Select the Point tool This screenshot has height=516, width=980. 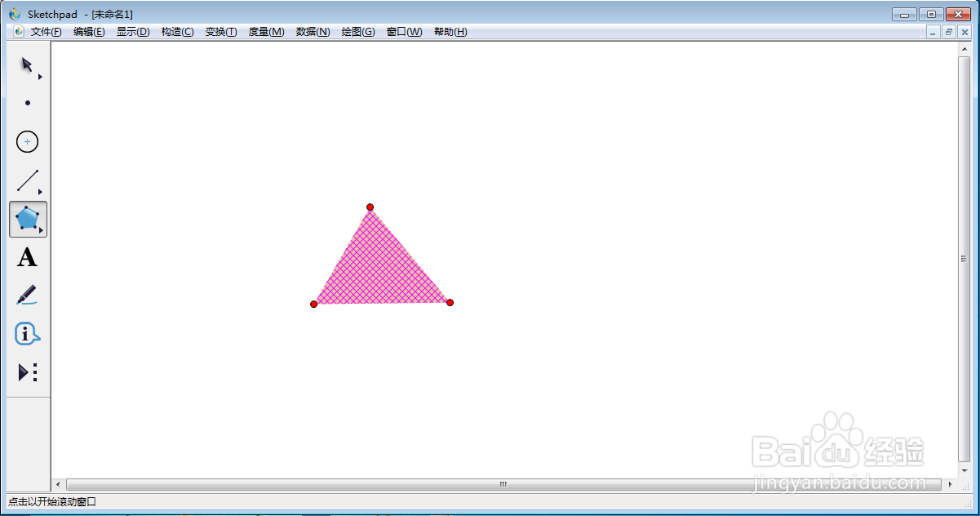(28, 103)
